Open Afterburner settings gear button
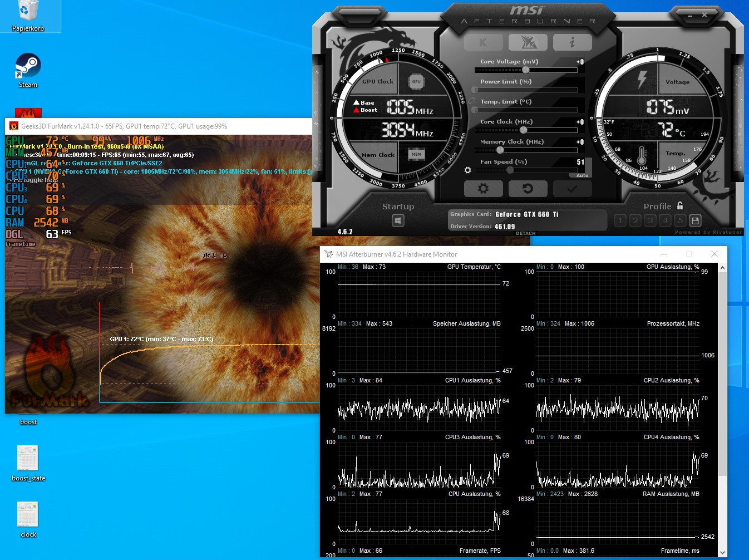 [x=483, y=189]
